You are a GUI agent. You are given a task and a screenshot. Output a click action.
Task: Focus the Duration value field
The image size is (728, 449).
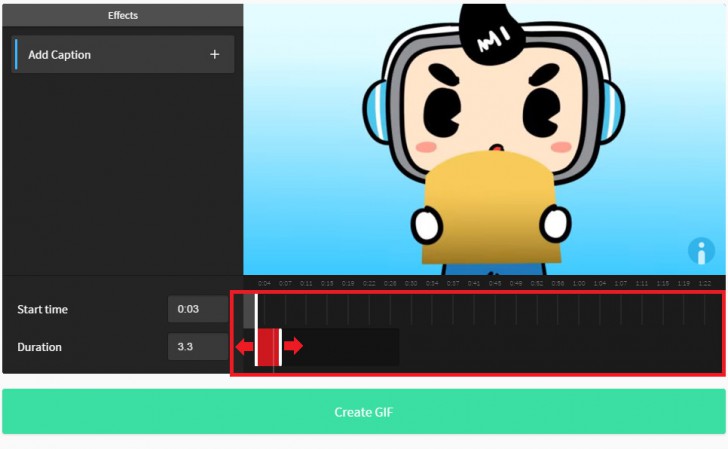pyautogui.click(x=198, y=347)
